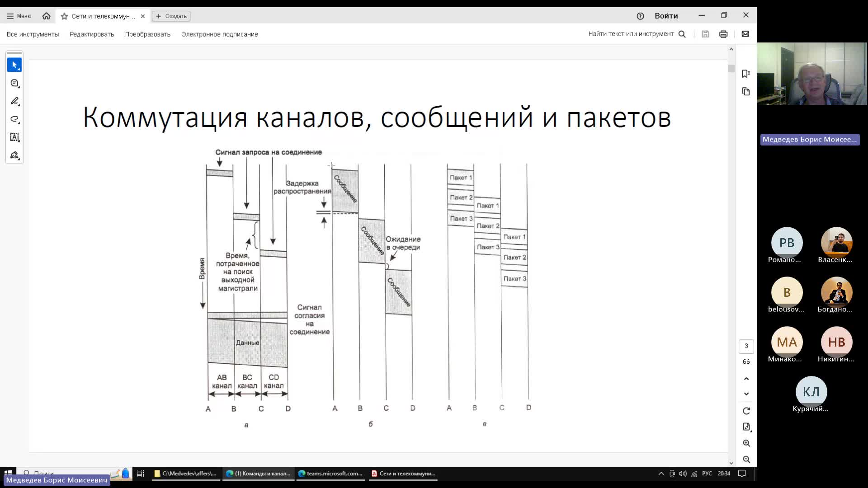
Task: Click the Найти текст или инструмент search field
Action: click(x=637, y=34)
